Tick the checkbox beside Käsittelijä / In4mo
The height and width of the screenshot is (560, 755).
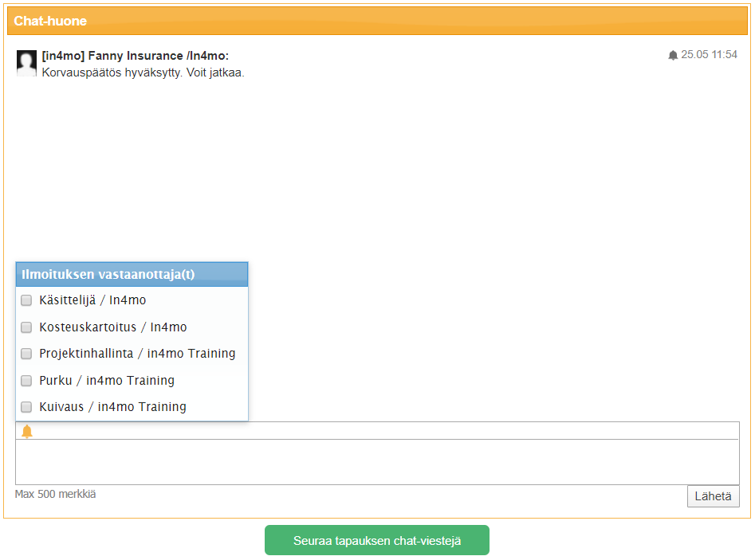[x=26, y=300]
